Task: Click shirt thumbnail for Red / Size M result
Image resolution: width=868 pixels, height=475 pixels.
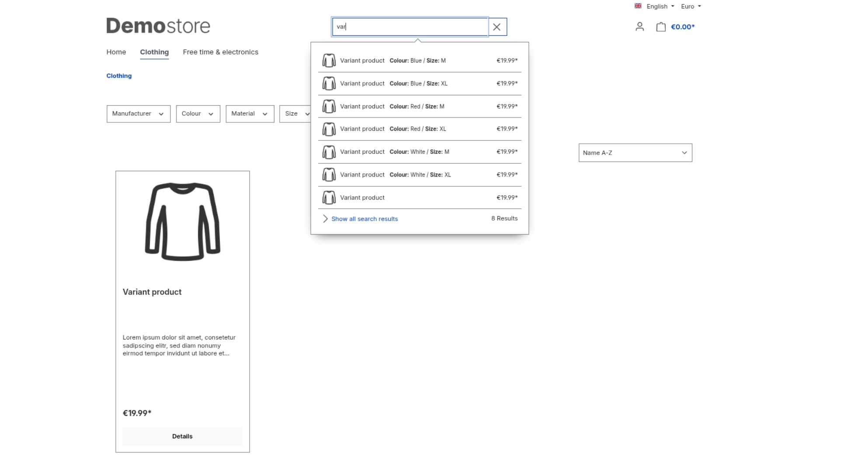Action: (329, 106)
